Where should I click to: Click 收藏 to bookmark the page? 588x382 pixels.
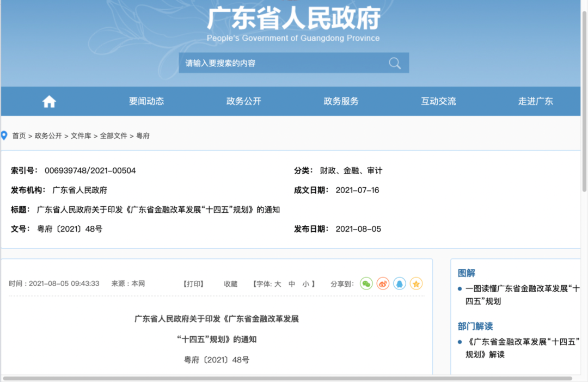230,284
